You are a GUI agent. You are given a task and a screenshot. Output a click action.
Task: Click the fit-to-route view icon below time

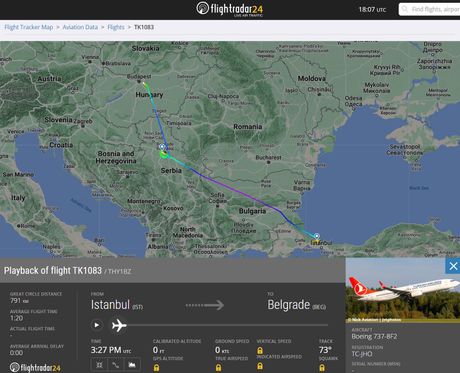99,365
